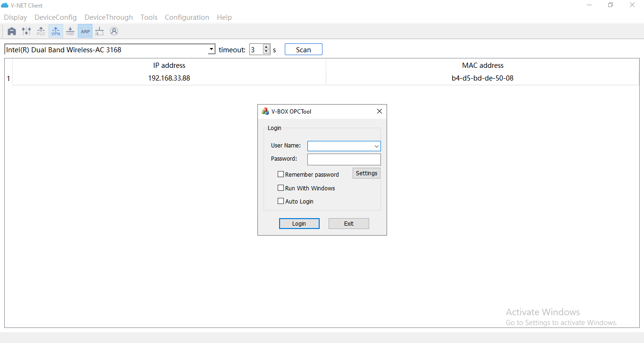The image size is (644, 343).
Task: Enable Auto Login
Action: [281, 201]
